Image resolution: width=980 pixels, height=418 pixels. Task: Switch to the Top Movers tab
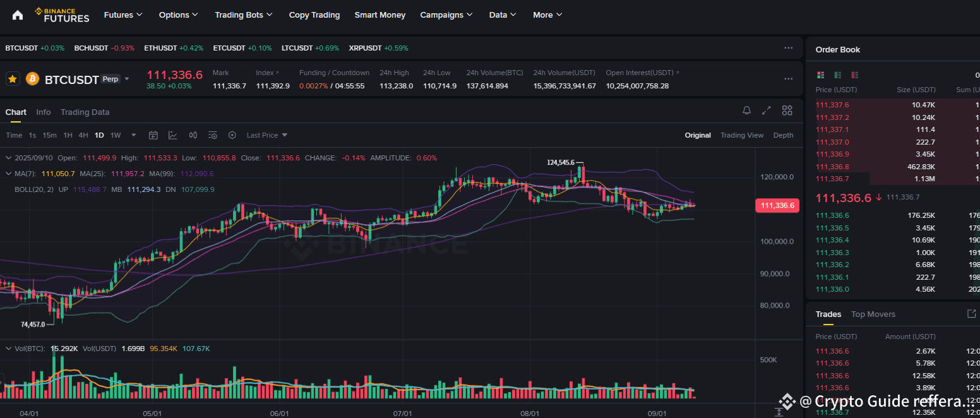tap(873, 314)
